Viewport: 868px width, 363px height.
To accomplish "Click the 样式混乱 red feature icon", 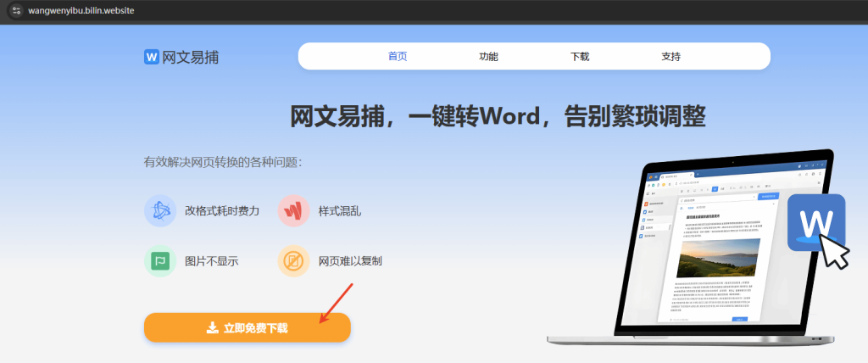I will (293, 210).
